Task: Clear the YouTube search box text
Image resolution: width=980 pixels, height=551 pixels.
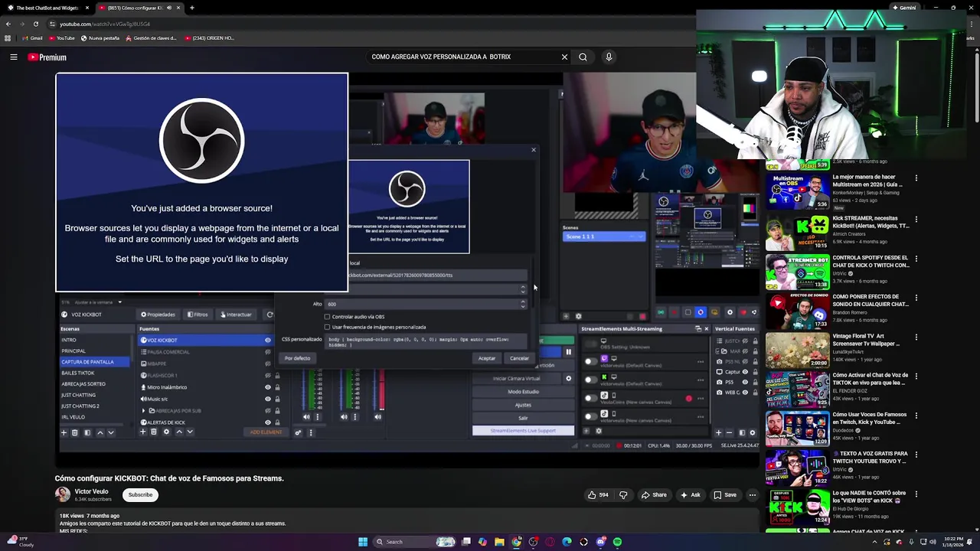Action: click(564, 57)
